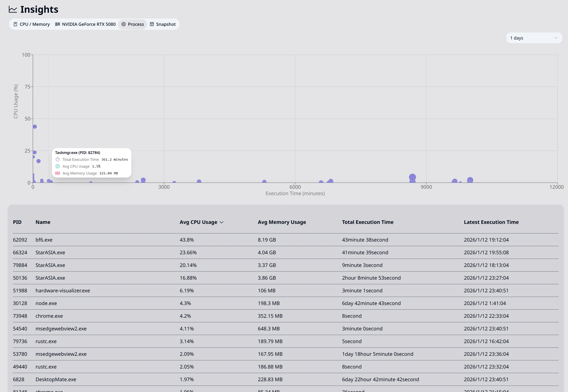Click the monitor icon on CPU / Memory tab
This screenshot has height=392, width=568.
[15, 24]
